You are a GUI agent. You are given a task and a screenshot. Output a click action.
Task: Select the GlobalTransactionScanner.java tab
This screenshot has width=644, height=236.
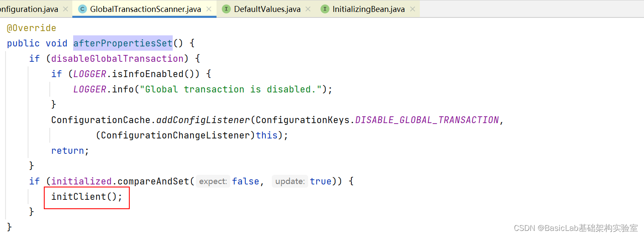point(145,9)
